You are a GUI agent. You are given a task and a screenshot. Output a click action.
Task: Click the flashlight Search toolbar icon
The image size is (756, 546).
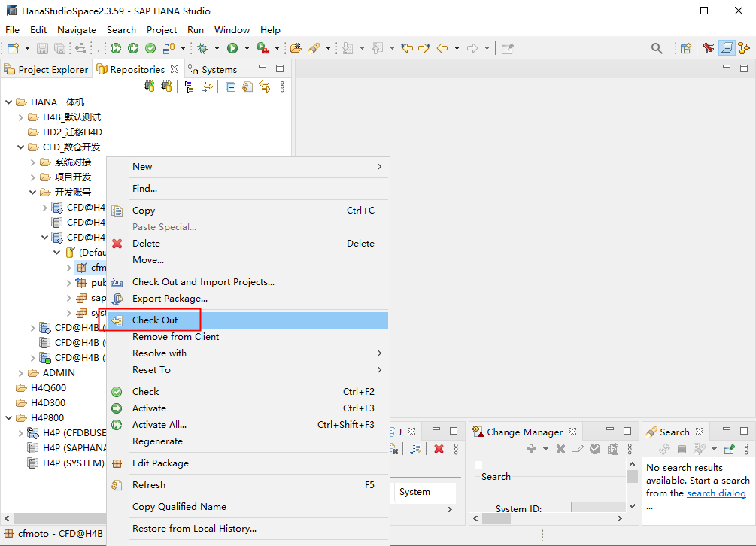(x=314, y=48)
